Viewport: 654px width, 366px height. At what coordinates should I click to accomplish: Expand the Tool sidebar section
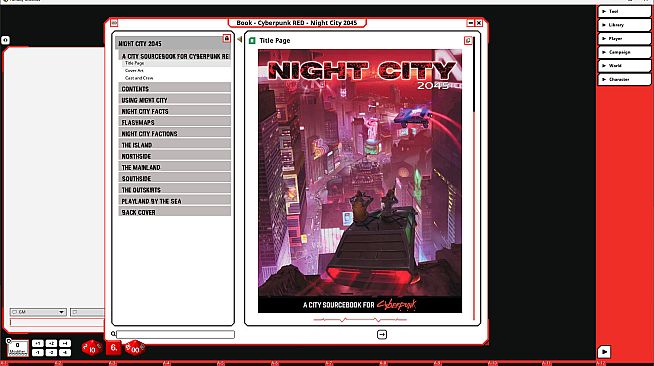coord(624,12)
